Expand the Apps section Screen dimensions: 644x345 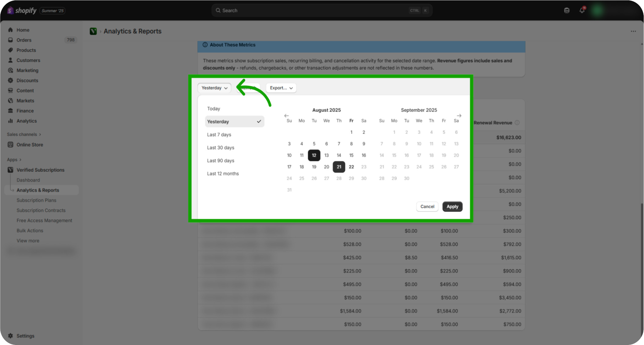pos(14,160)
